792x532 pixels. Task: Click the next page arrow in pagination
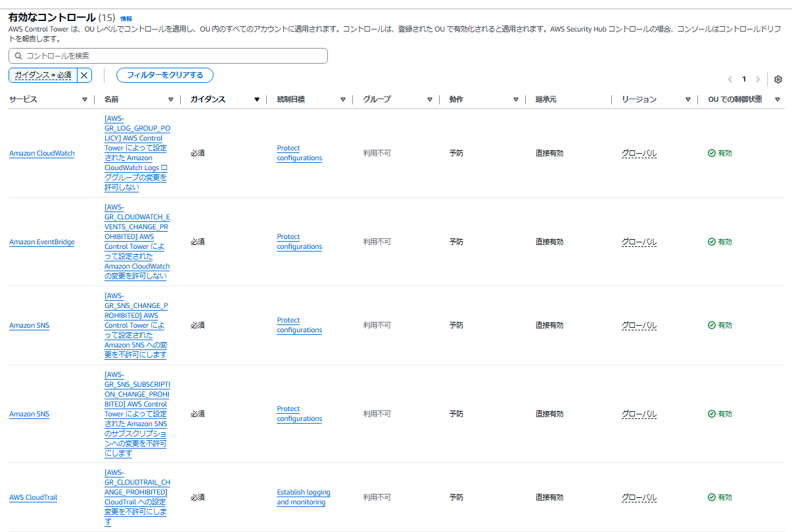point(757,79)
